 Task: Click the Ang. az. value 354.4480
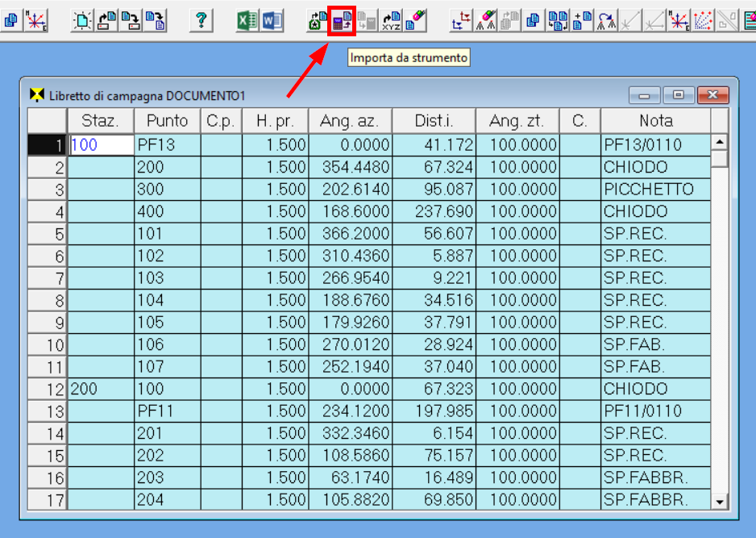pyautogui.click(x=351, y=168)
